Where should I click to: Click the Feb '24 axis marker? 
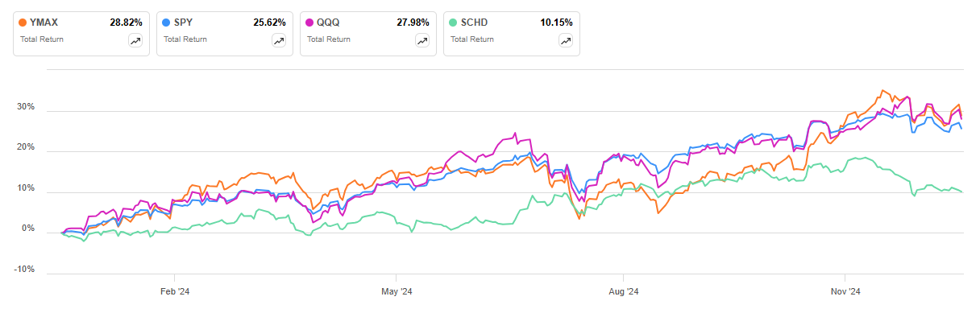click(175, 291)
